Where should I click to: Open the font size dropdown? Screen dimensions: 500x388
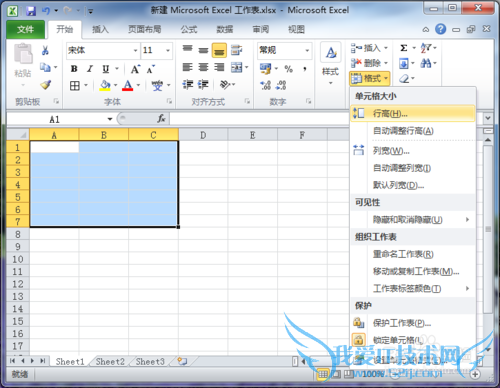tap(168, 51)
